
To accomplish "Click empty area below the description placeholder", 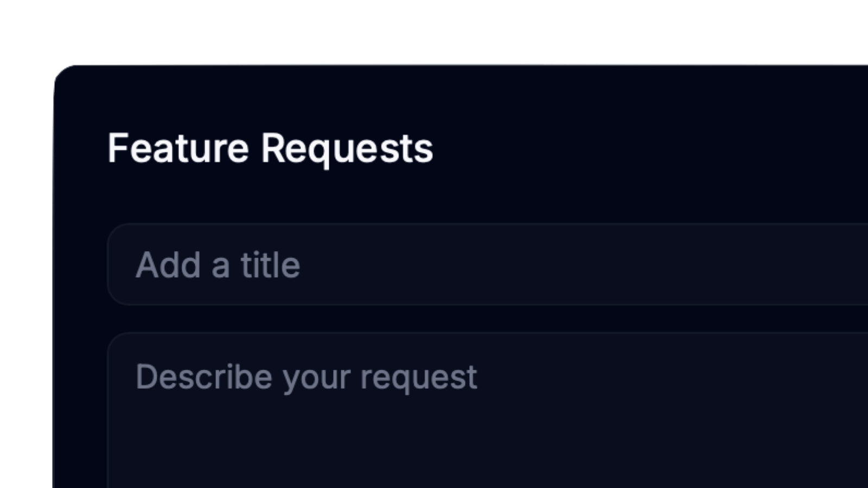I will (380, 445).
